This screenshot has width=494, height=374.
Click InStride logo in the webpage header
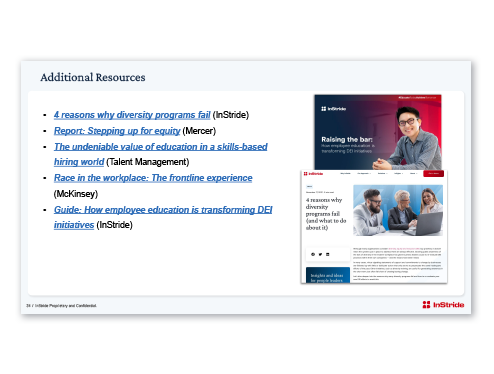click(x=313, y=174)
